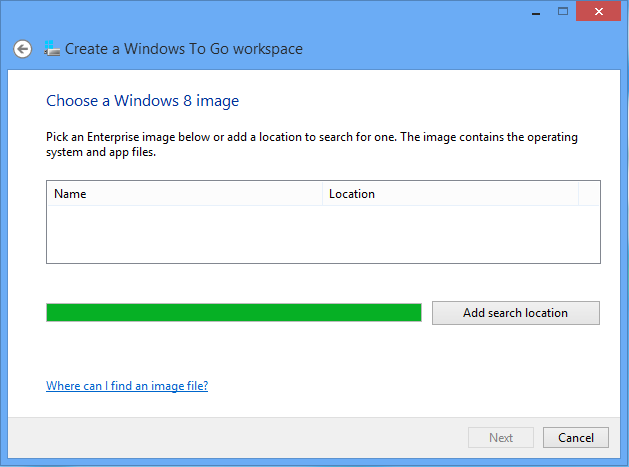The width and height of the screenshot is (629, 467).
Task: Click the disabled Next button
Action: (x=501, y=437)
